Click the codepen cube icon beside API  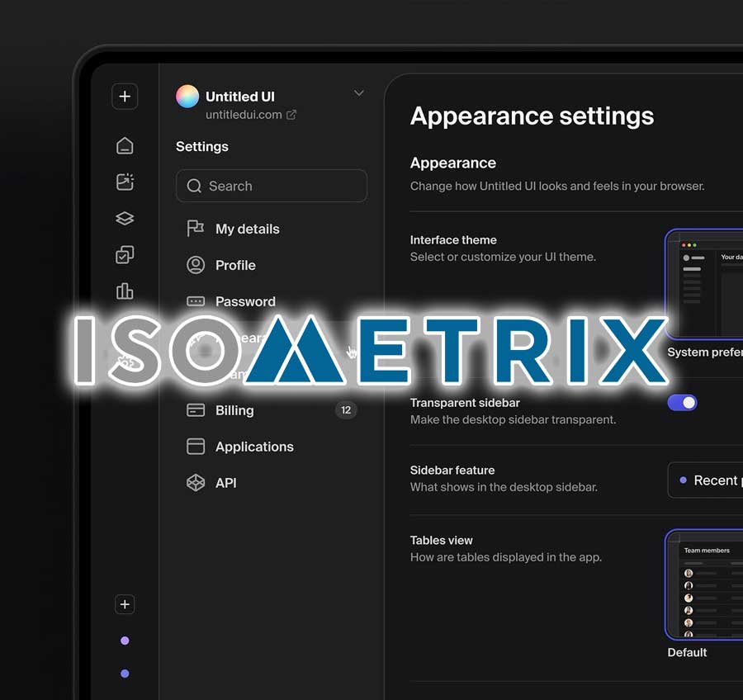tap(195, 483)
